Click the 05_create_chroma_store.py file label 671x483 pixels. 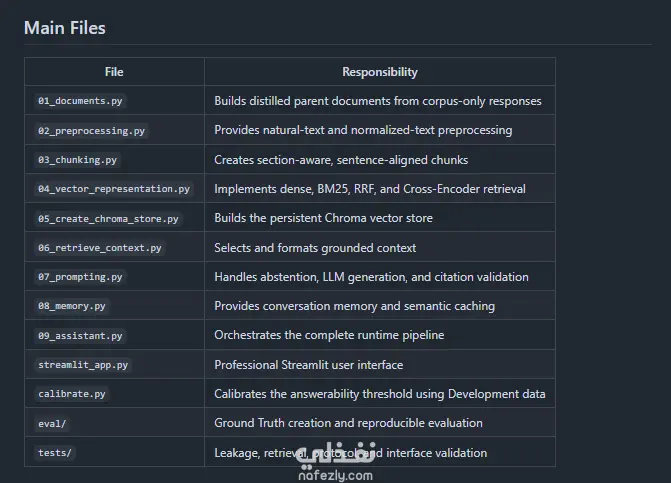click(x=108, y=219)
